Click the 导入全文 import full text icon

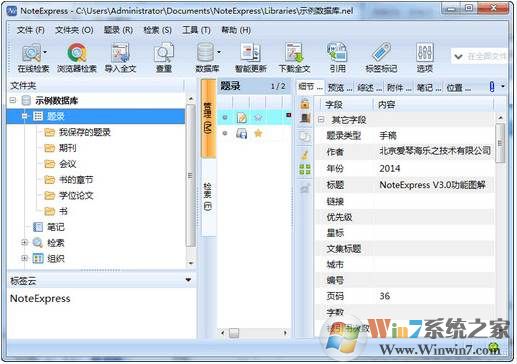click(120, 53)
